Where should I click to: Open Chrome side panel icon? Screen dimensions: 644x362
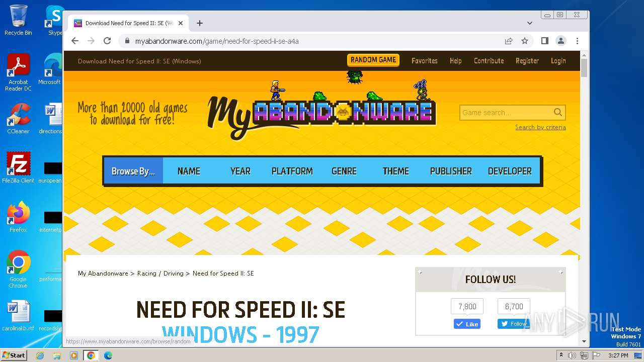pyautogui.click(x=544, y=41)
